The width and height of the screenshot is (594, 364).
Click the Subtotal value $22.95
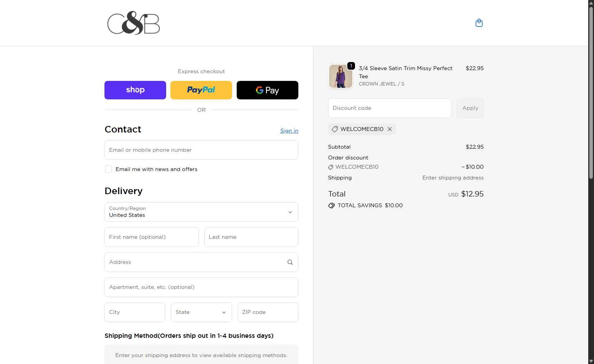pyautogui.click(x=475, y=147)
